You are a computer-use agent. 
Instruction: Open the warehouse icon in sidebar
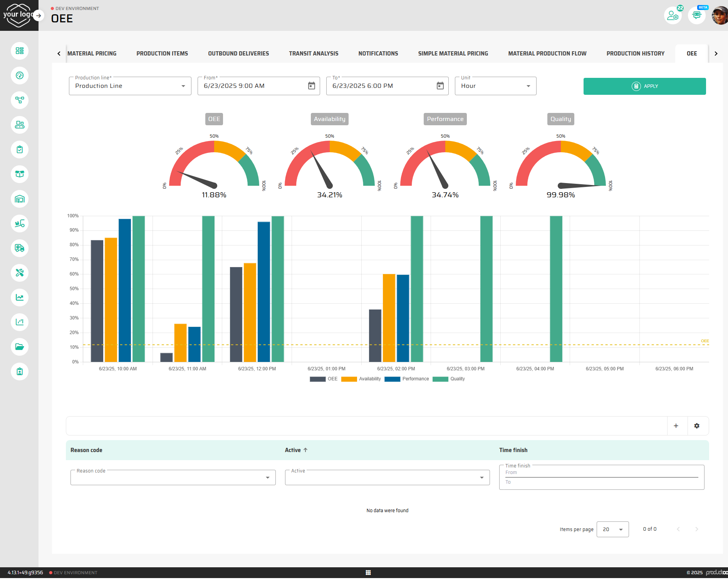pyautogui.click(x=20, y=199)
